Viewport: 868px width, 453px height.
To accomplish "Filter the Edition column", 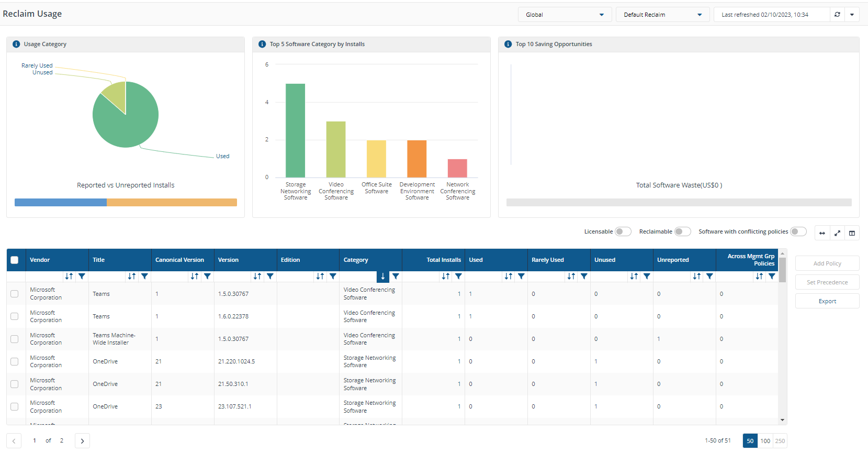I will 333,276.
